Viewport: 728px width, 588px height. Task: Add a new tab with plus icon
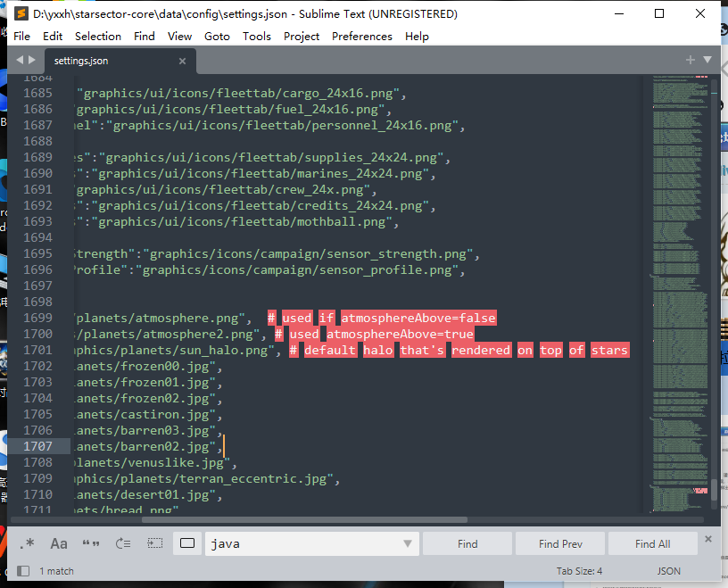click(690, 60)
